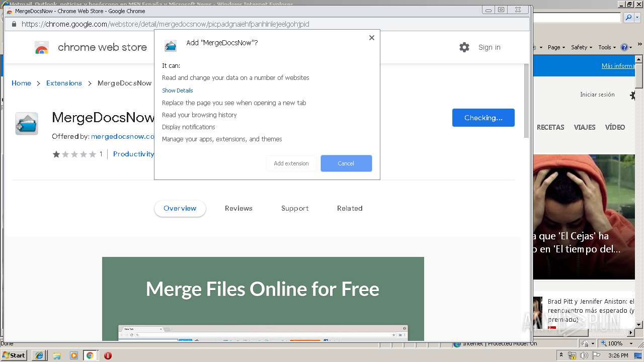
Task: Click the Add extension button
Action: point(291,163)
